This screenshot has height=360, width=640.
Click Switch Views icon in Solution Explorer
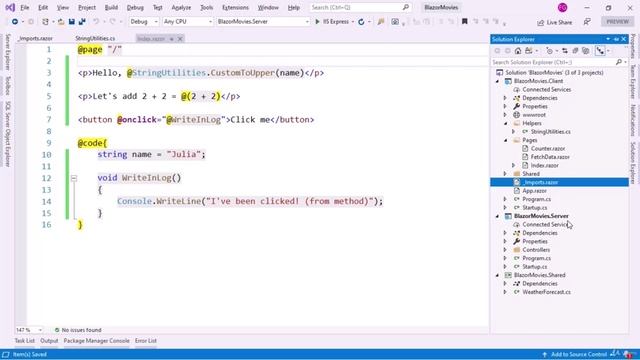point(529,51)
